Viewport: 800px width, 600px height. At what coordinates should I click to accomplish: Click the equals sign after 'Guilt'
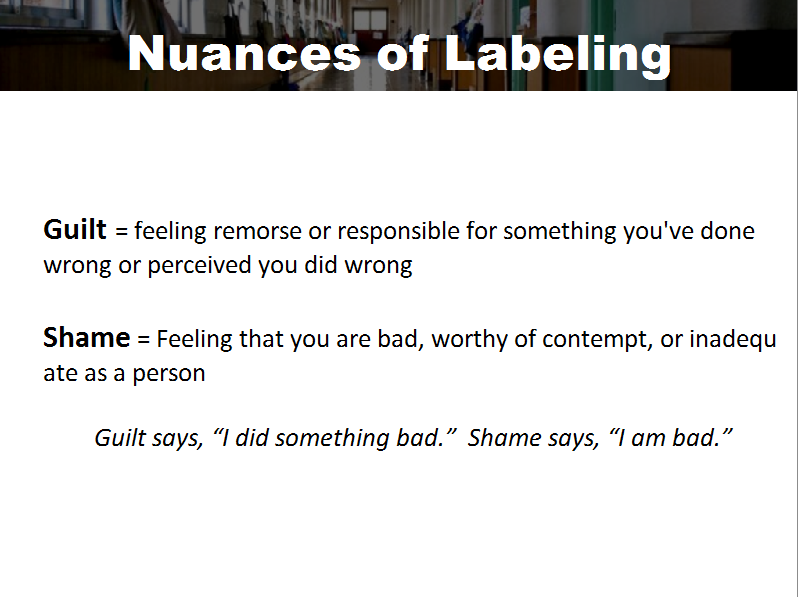tap(121, 232)
